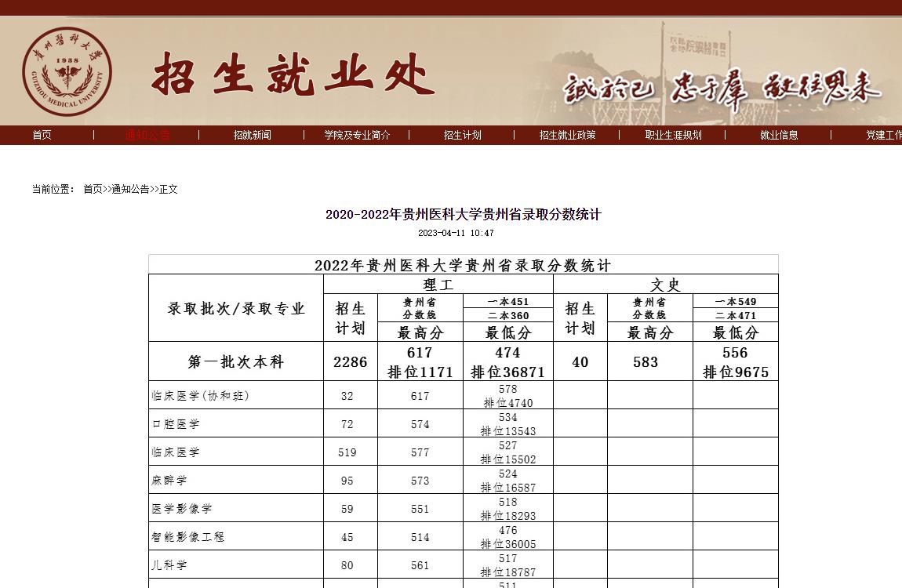Viewport: 902px width, 588px height.
Task: Click the 一本451 score line cell
Action: click(508, 301)
